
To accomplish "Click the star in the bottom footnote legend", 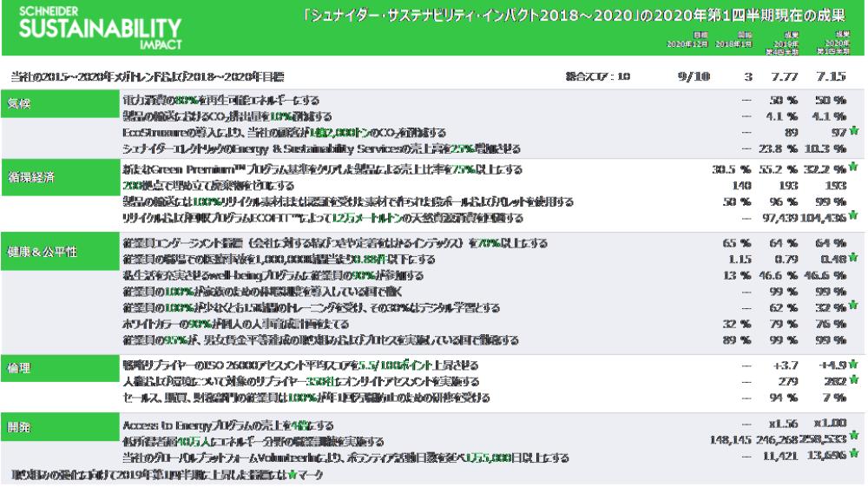I will 289,474.
